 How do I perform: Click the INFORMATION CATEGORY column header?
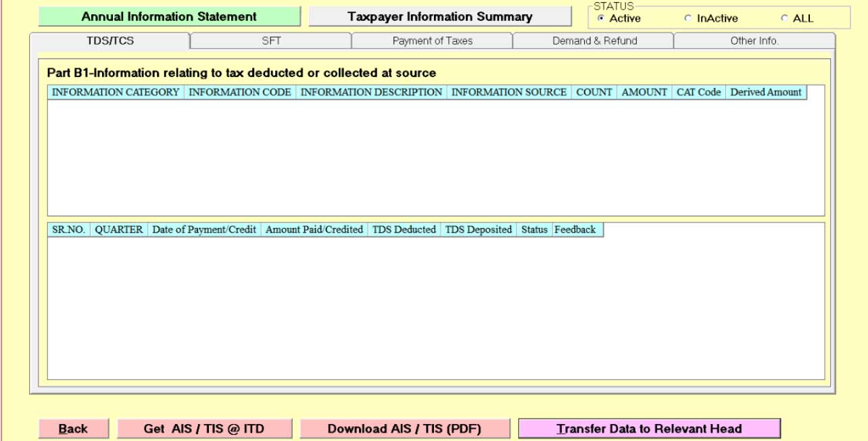click(x=116, y=93)
